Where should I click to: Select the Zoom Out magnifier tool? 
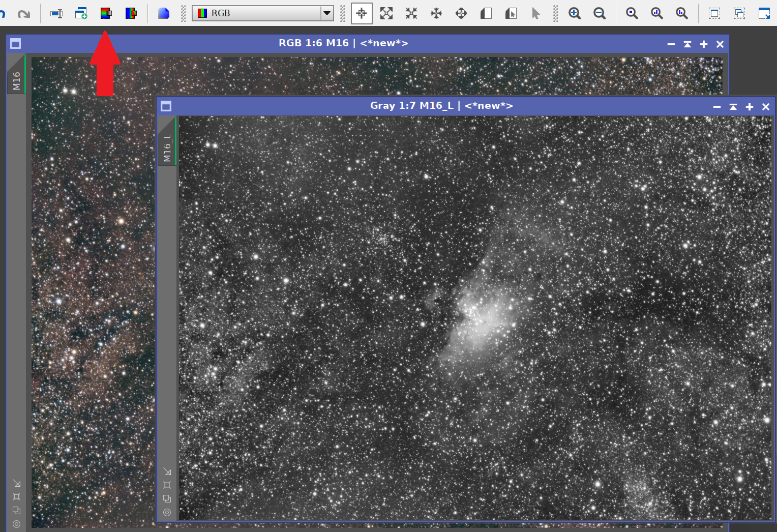click(600, 13)
